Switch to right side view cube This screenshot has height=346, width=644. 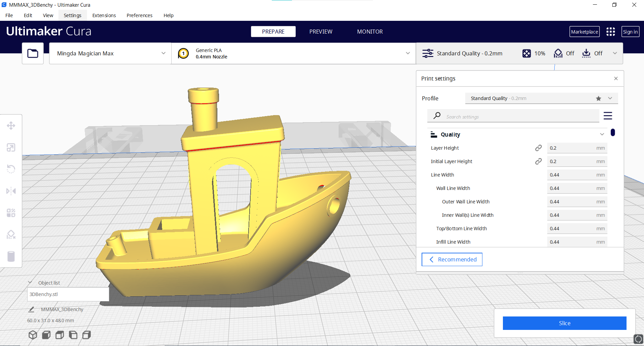click(x=86, y=335)
